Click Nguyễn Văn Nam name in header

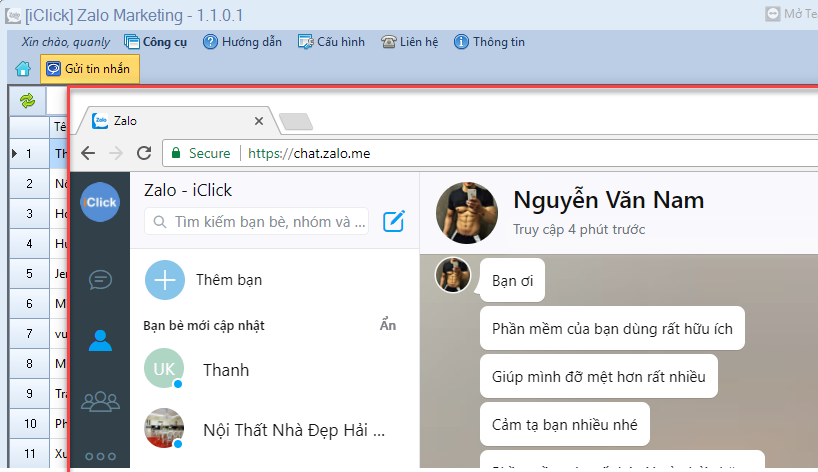(x=608, y=200)
